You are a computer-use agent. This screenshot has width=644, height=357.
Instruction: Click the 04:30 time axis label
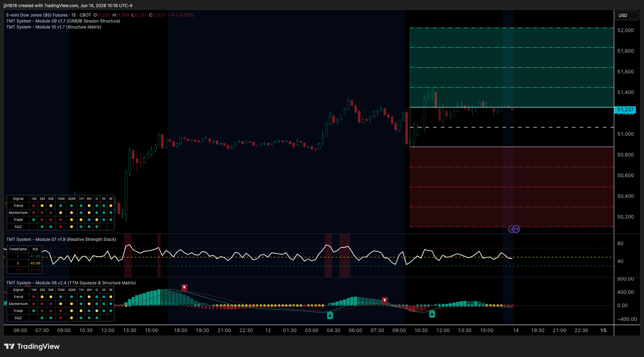(x=333, y=330)
